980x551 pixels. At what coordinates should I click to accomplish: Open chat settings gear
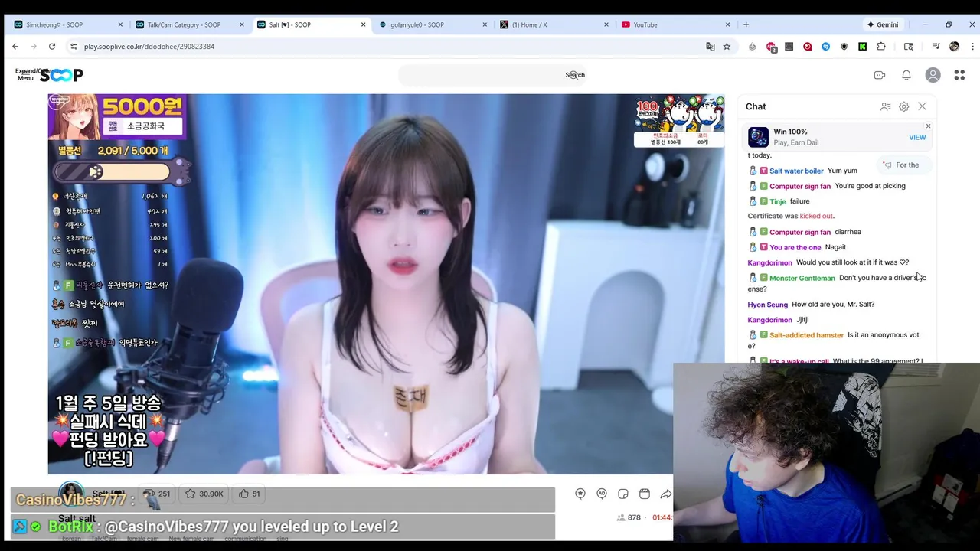(904, 106)
